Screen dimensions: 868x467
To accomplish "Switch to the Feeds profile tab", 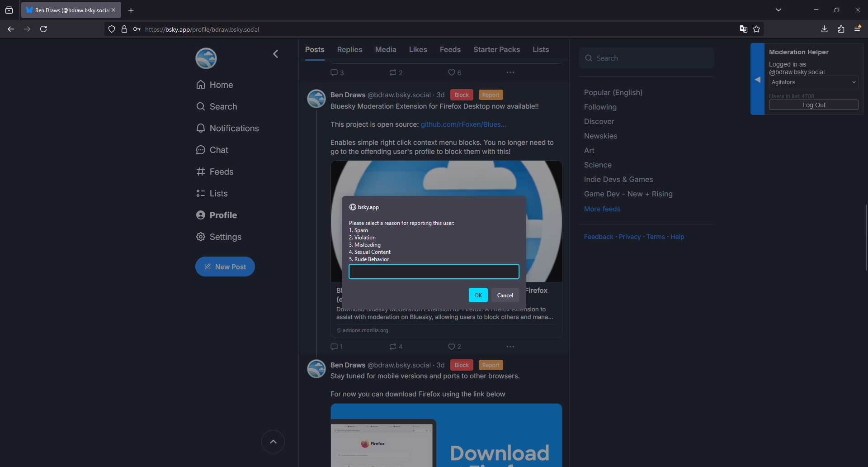I will (450, 50).
